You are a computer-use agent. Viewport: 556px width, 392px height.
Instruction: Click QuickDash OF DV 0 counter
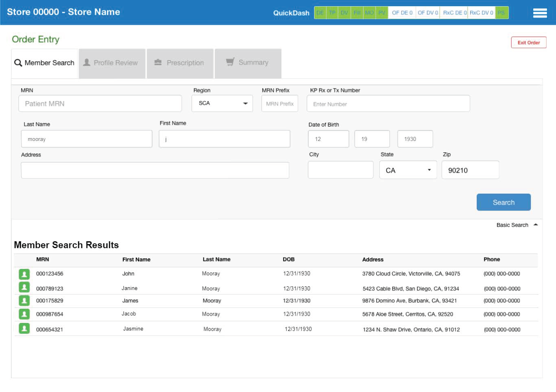[428, 13]
